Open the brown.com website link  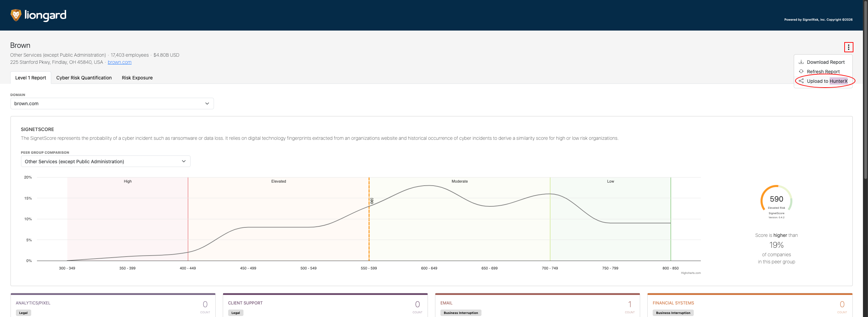120,62
